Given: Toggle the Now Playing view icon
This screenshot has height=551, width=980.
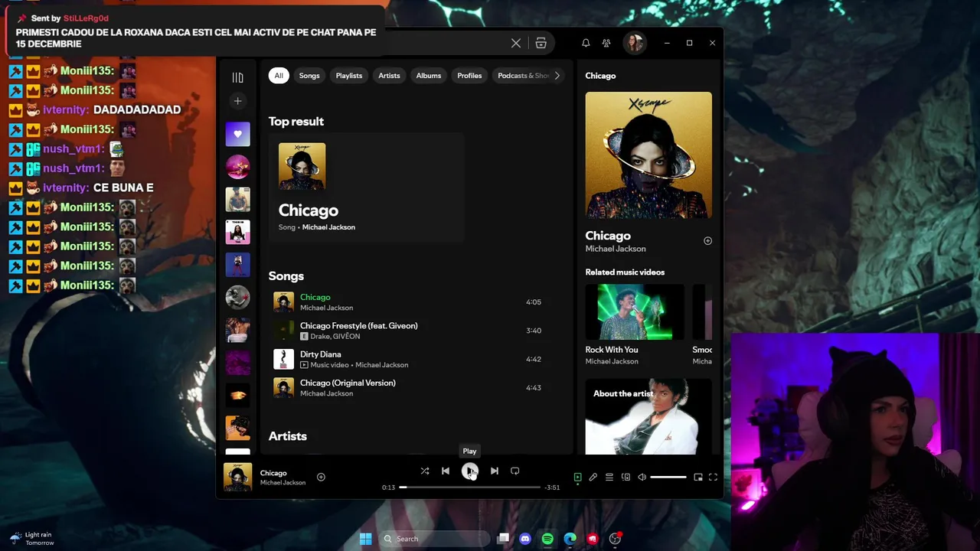Looking at the screenshot, I should [578, 477].
